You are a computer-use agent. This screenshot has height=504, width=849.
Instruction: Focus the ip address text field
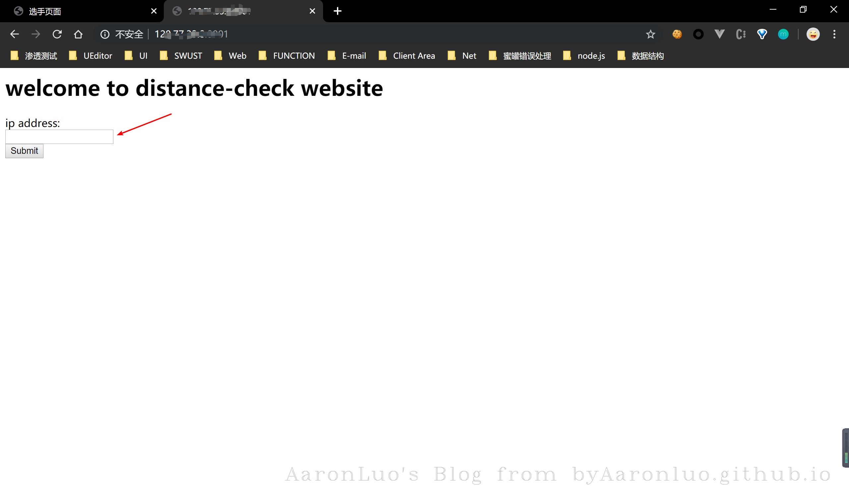pyautogui.click(x=59, y=137)
